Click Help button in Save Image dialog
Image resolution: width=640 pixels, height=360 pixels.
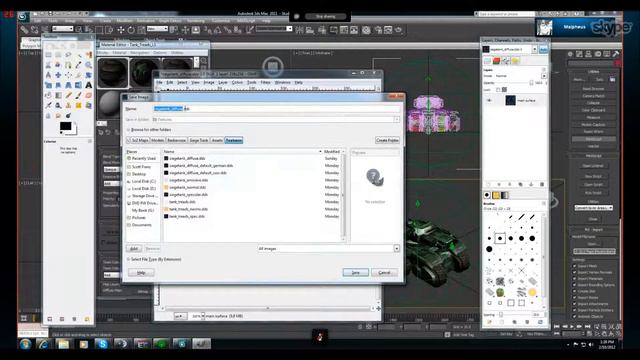141,272
